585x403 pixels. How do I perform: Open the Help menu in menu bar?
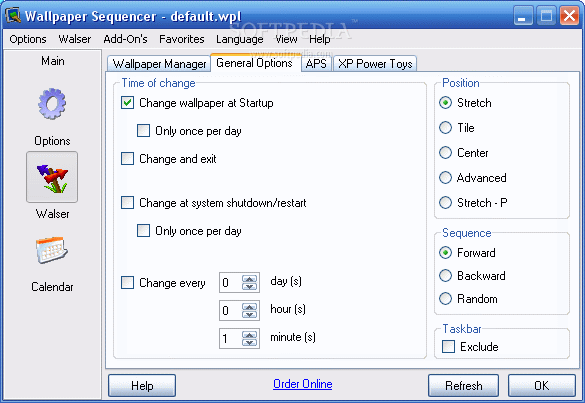[319, 39]
